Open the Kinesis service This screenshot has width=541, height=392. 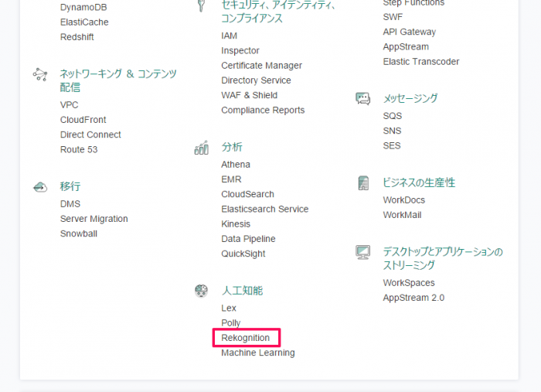(236, 224)
